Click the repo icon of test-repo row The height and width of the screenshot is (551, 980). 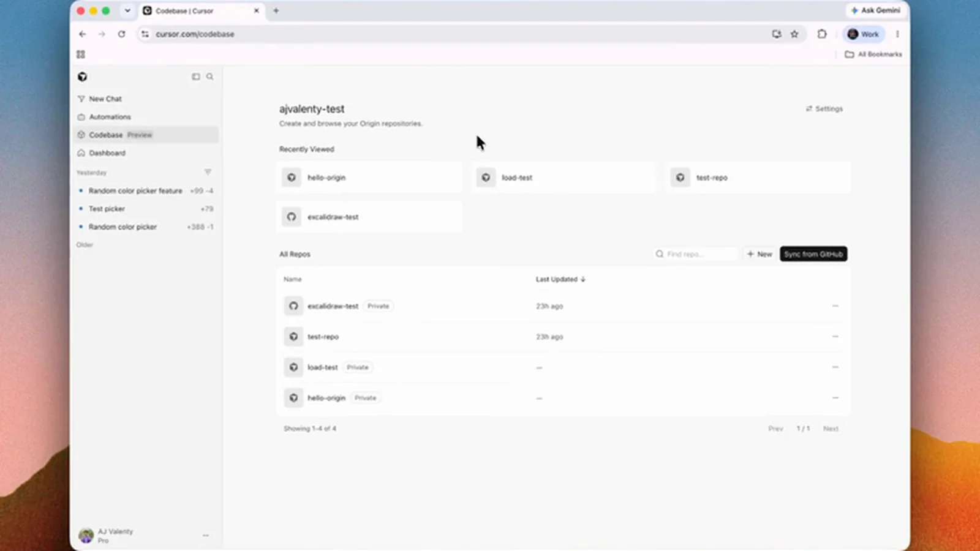[293, 337]
